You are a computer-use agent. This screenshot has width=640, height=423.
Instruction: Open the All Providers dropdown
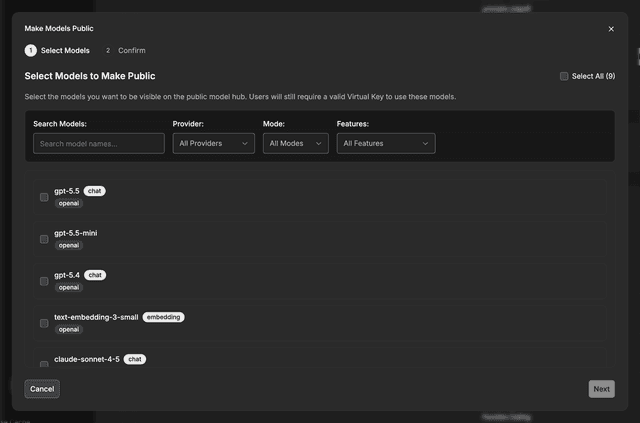(x=213, y=143)
